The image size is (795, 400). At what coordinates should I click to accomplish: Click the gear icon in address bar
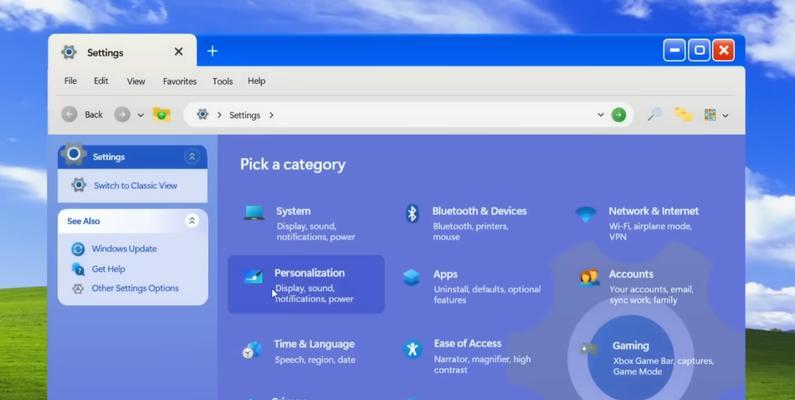[203, 114]
